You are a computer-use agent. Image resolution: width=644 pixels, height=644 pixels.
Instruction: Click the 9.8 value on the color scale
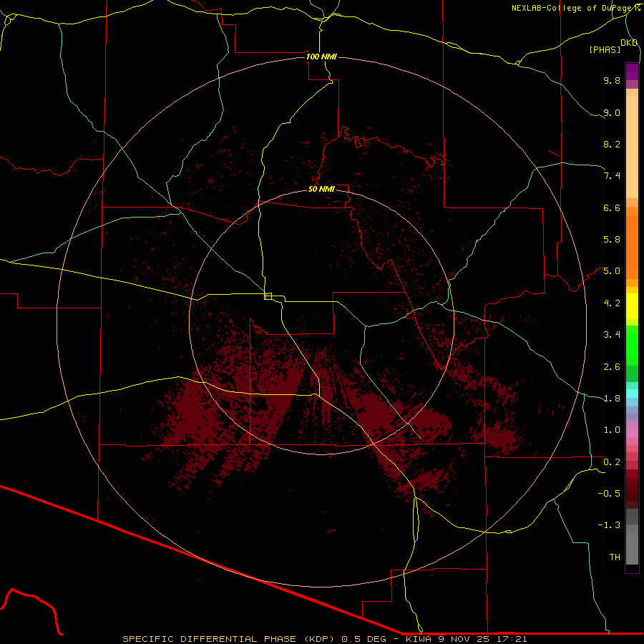[612, 80]
